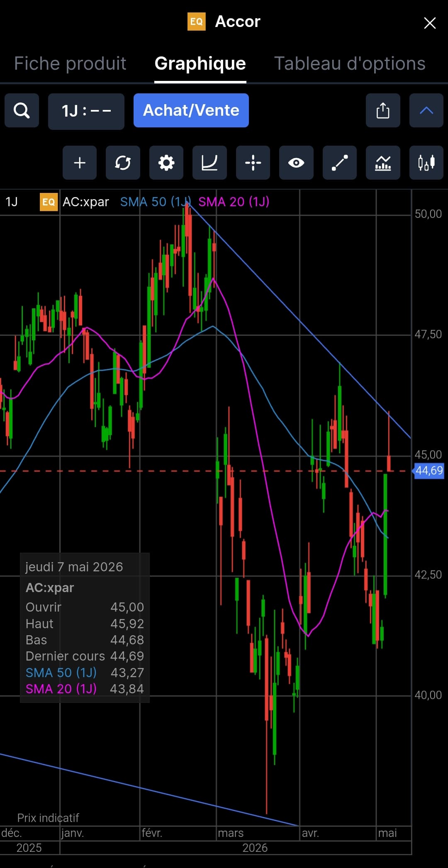The height and width of the screenshot is (868, 448).
Task: Tap the EQ badge beside AC:xpar
Action: pyautogui.click(x=49, y=202)
